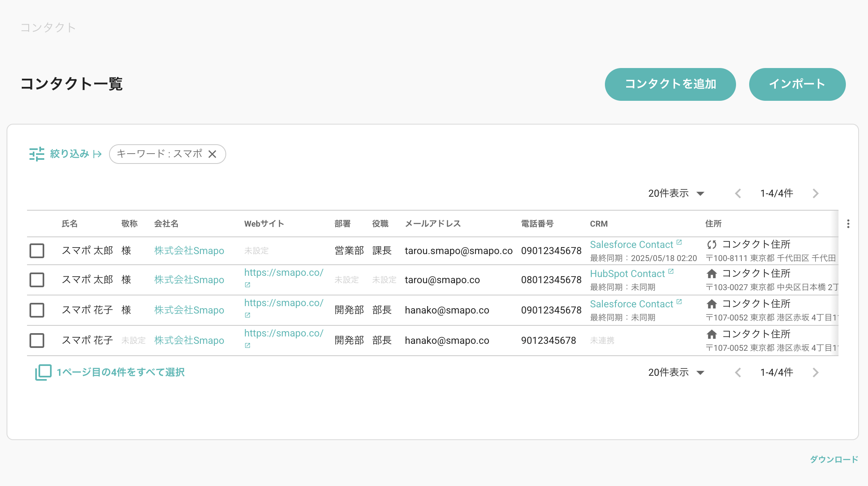The image size is (868, 486).
Task: Open external link icon beside HubSpot Contact
Action: (x=671, y=271)
